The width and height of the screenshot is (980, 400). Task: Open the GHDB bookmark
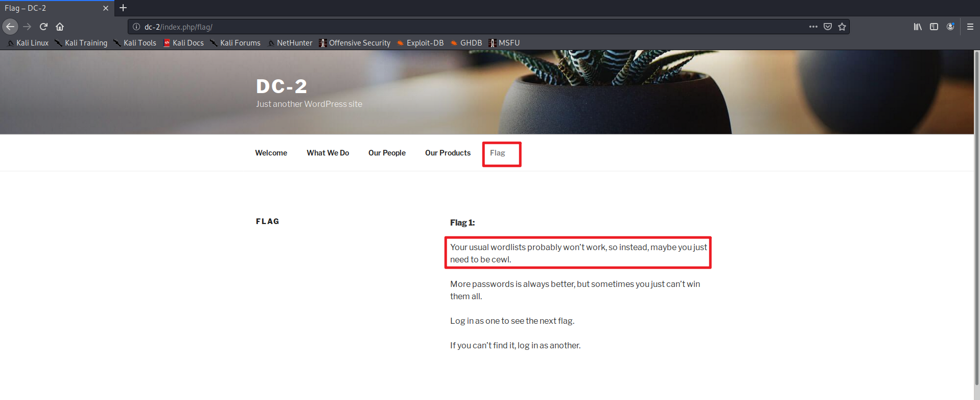(x=466, y=43)
